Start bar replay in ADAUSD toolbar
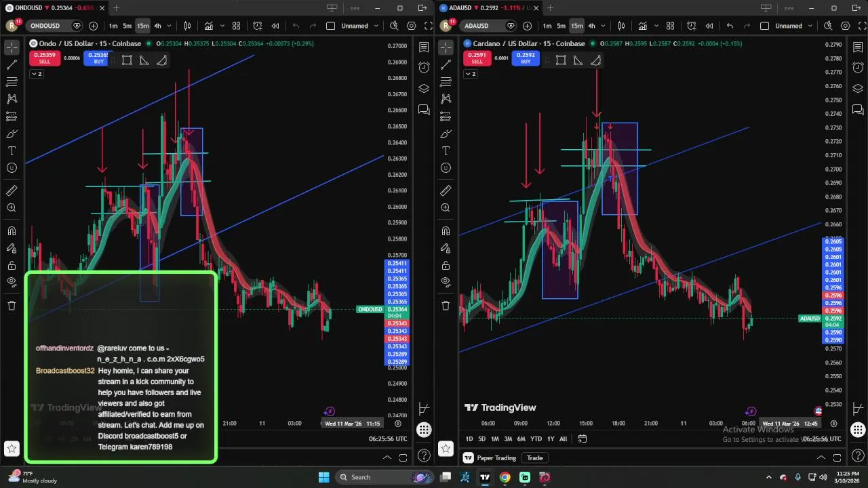Image resolution: width=868 pixels, height=488 pixels. click(x=709, y=26)
